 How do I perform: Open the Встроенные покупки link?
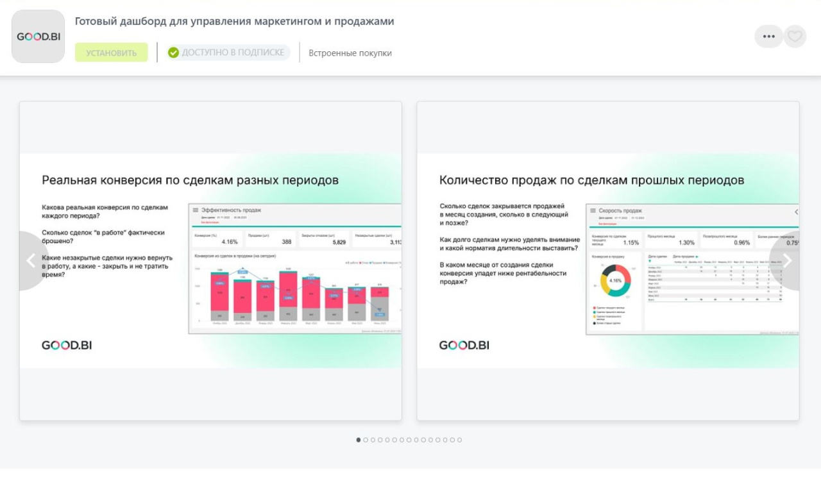click(x=350, y=53)
